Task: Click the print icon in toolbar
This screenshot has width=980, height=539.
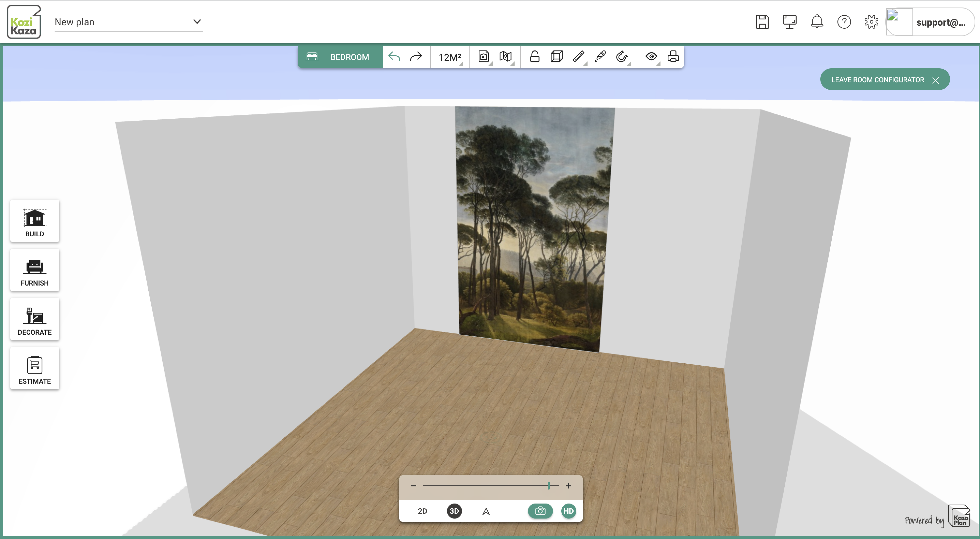Action: click(673, 57)
